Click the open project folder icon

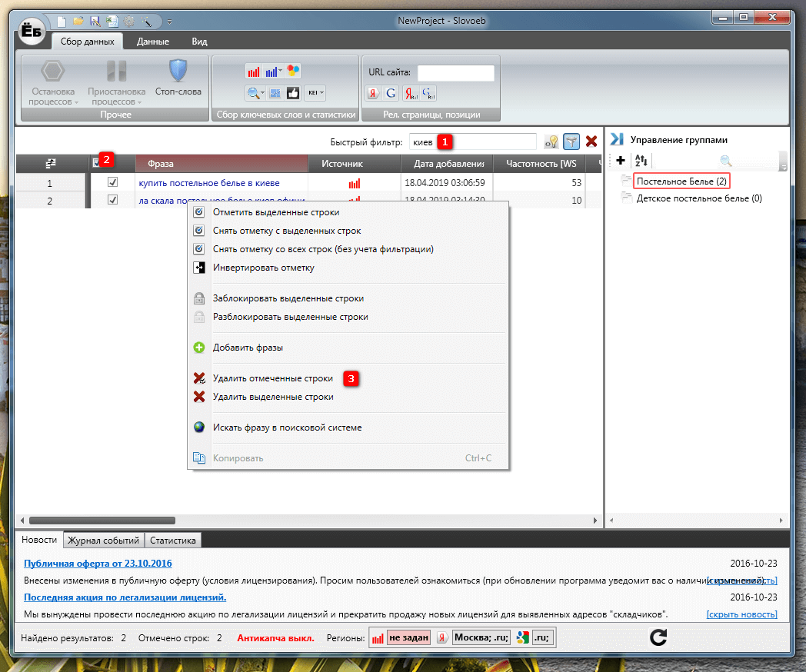coord(78,21)
